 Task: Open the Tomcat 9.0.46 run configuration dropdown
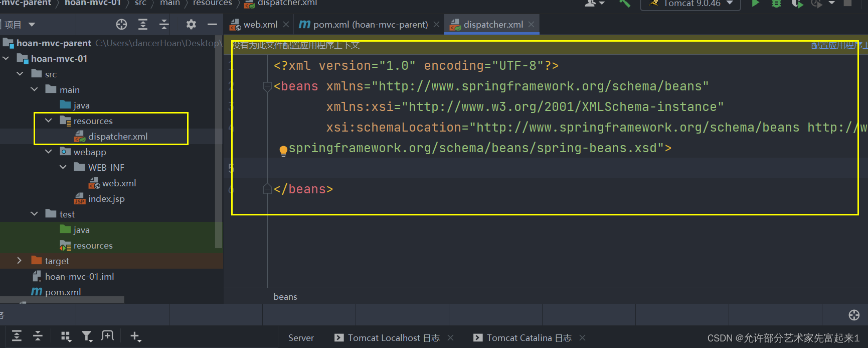pos(690,4)
